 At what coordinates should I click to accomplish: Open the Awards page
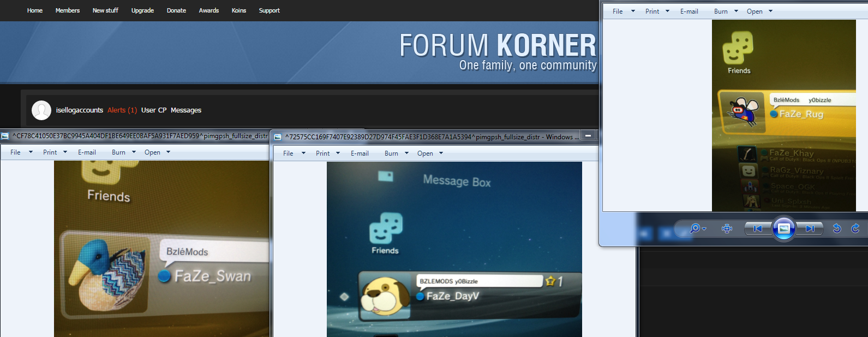209,10
